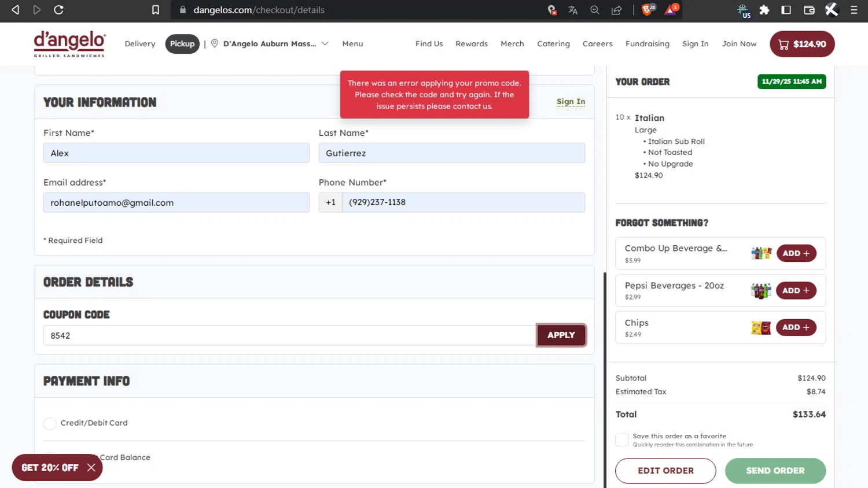Viewport: 868px width, 488px height.
Task: Click Sign In link in Your Information
Action: point(571,102)
